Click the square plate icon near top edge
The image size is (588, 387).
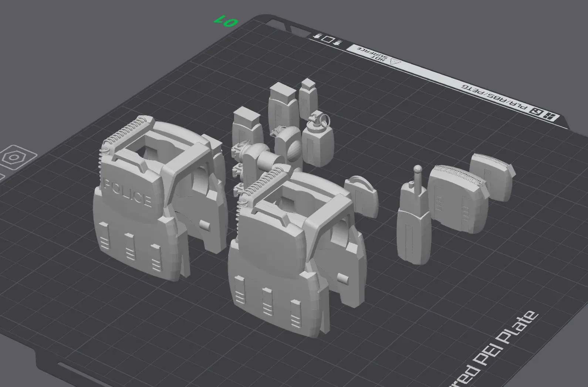pos(327,39)
